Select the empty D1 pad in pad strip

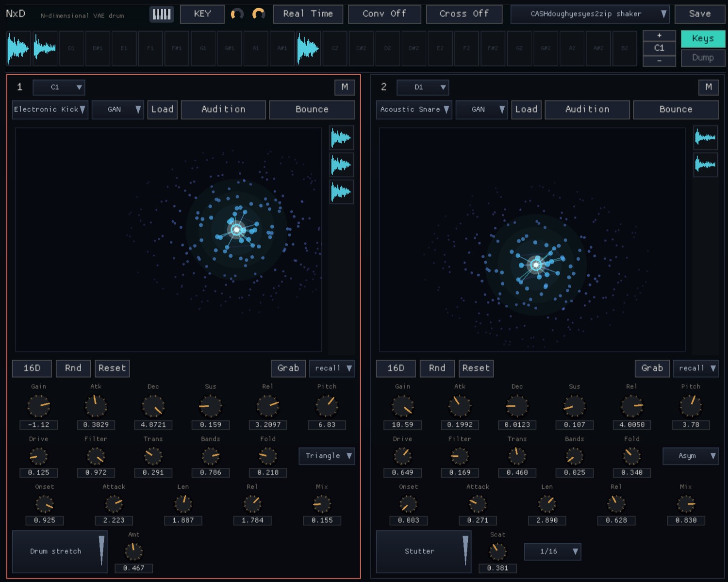point(71,48)
